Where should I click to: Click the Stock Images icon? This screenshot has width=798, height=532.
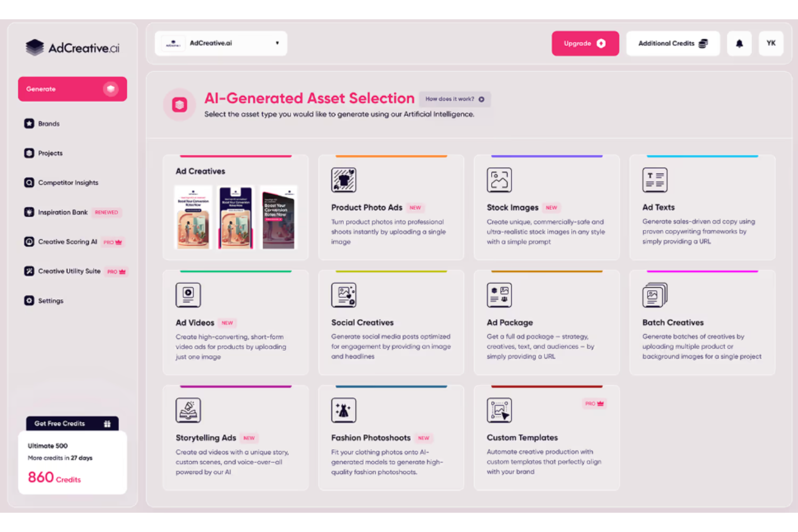pyautogui.click(x=499, y=180)
